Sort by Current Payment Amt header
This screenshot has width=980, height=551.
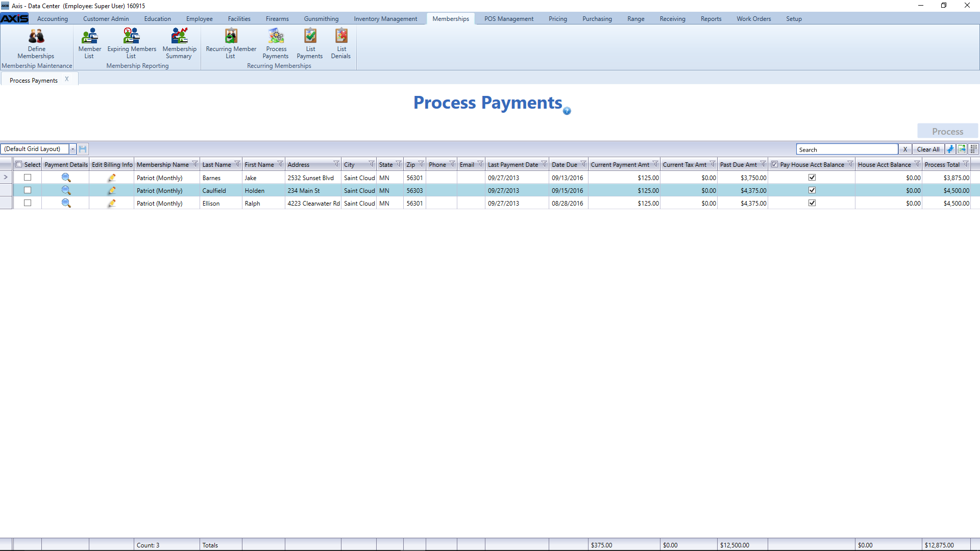[x=620, y=164]
